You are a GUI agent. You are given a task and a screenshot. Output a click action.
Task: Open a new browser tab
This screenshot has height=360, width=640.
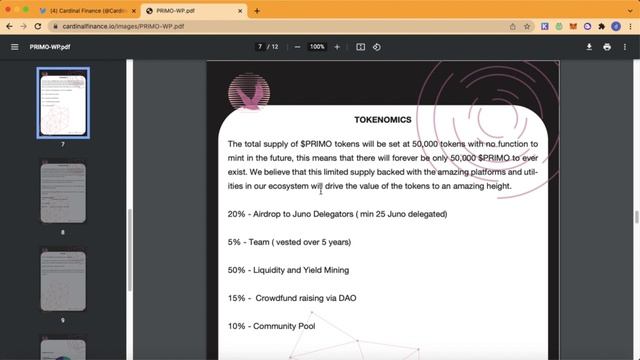(257, 11)
